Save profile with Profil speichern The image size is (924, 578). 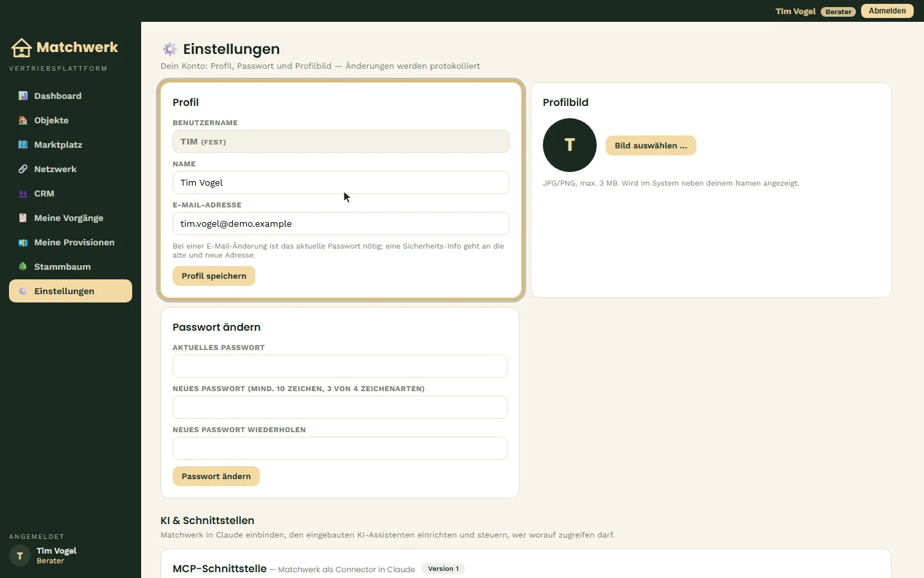pos(214,276)
